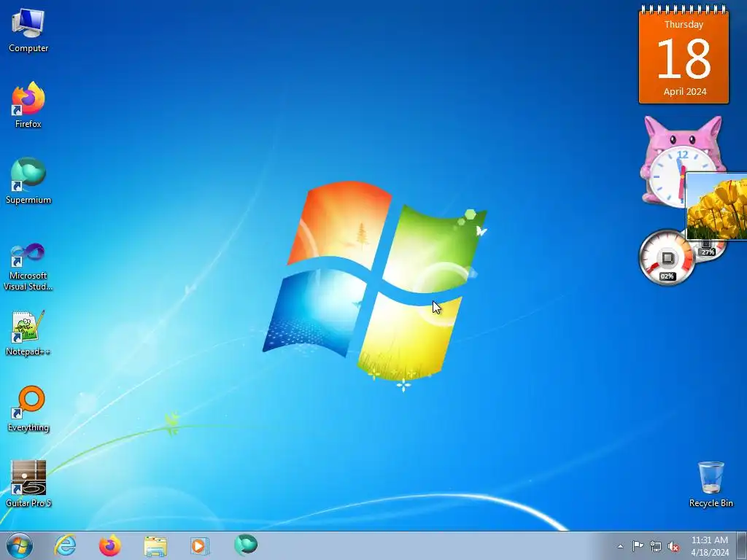Viewport: 747px width, 560px height.
Task: Click the Show Desktop strip on the taskbar
Action: (742, 545)
